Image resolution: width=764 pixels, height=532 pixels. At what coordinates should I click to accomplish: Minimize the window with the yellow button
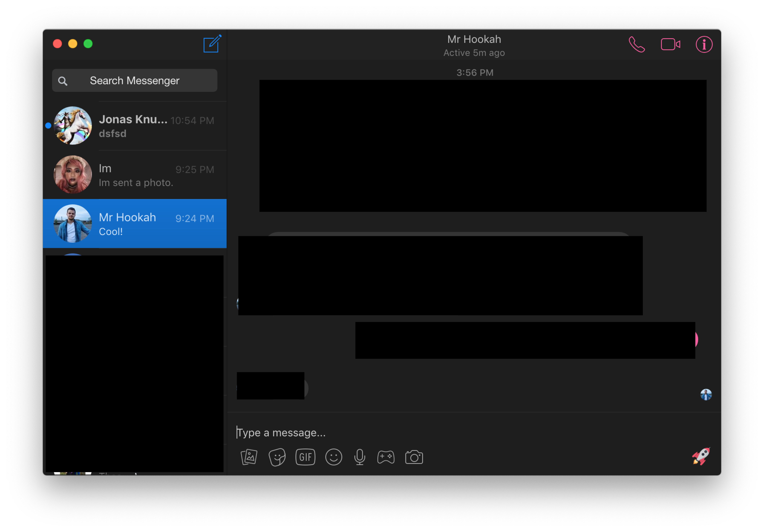tap(73, 44)
